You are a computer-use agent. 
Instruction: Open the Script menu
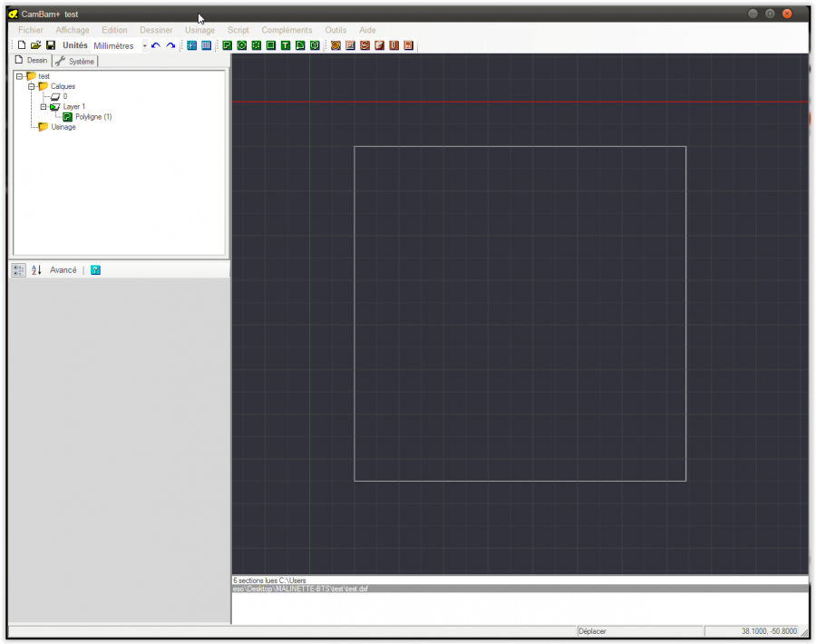click(238, 30)
